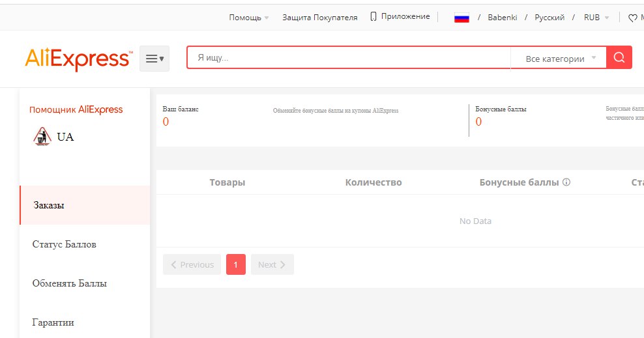Open the "Статус Баллов" sidebar item
Screen dimensions: 644x338
(x=64, y=244)
